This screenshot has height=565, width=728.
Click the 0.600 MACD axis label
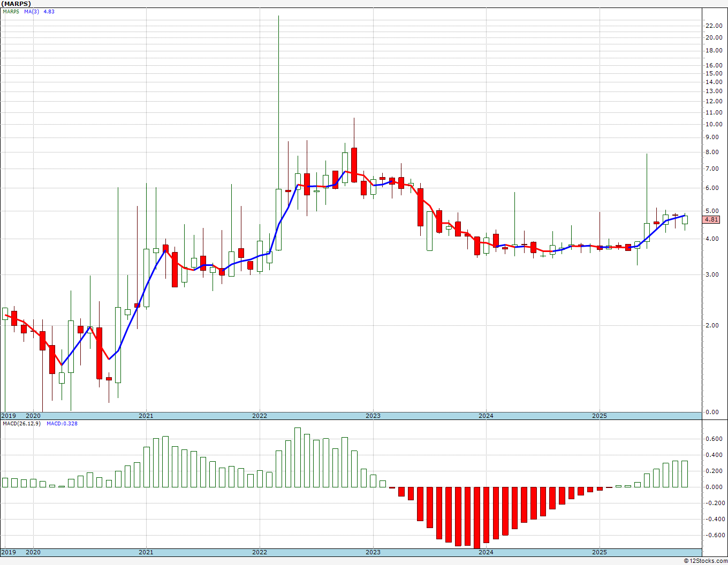(x=714, y=439)
